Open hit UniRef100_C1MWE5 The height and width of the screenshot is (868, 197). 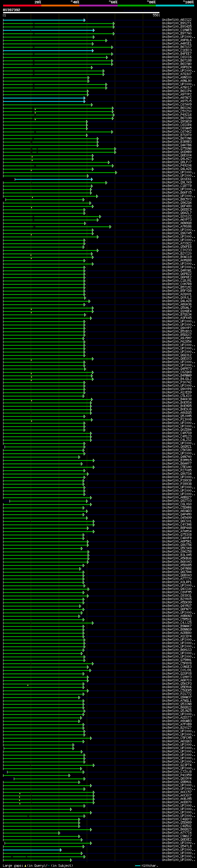[177, 30]
